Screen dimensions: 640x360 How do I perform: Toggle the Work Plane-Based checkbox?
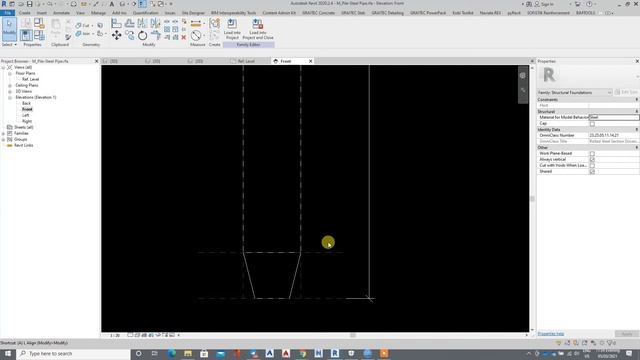pyautogui.click(x=592, y=153)
